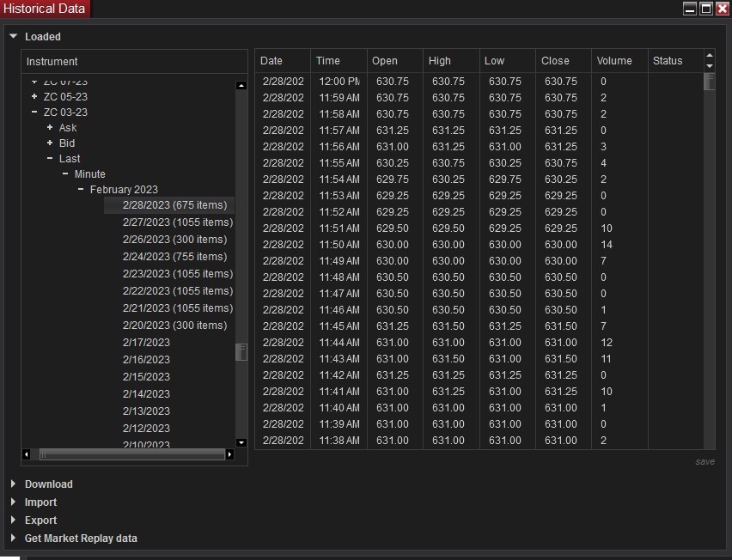The image size is (732, 560).
Task: Click data grid scroll up arrow
Action: 710,55
